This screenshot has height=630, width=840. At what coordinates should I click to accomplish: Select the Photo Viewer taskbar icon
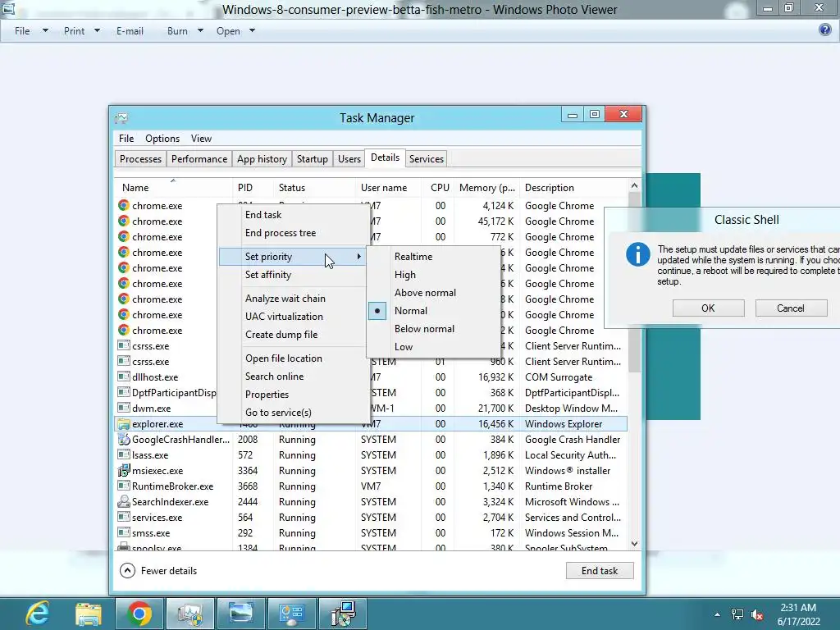(241, 614)
